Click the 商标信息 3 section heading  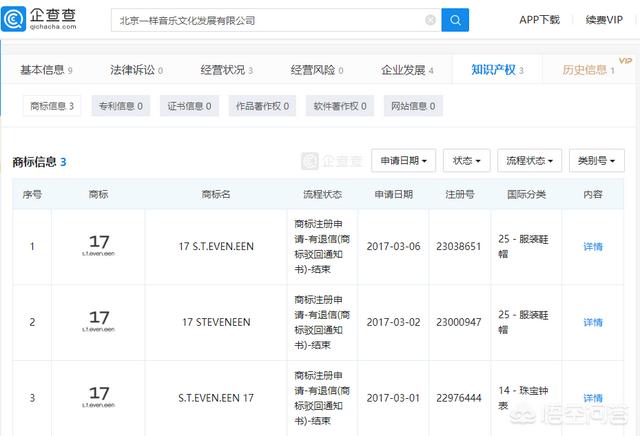point(39,162)
